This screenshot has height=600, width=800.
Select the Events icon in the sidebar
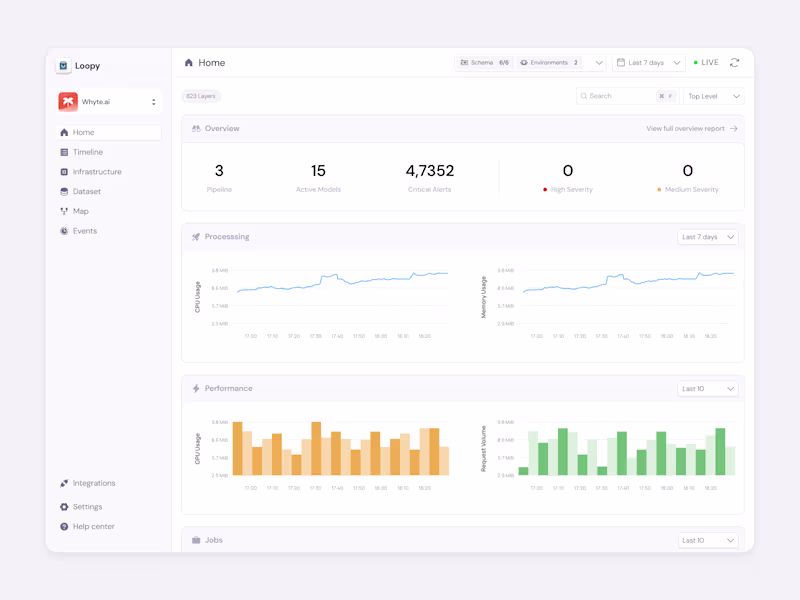point(65,231)
